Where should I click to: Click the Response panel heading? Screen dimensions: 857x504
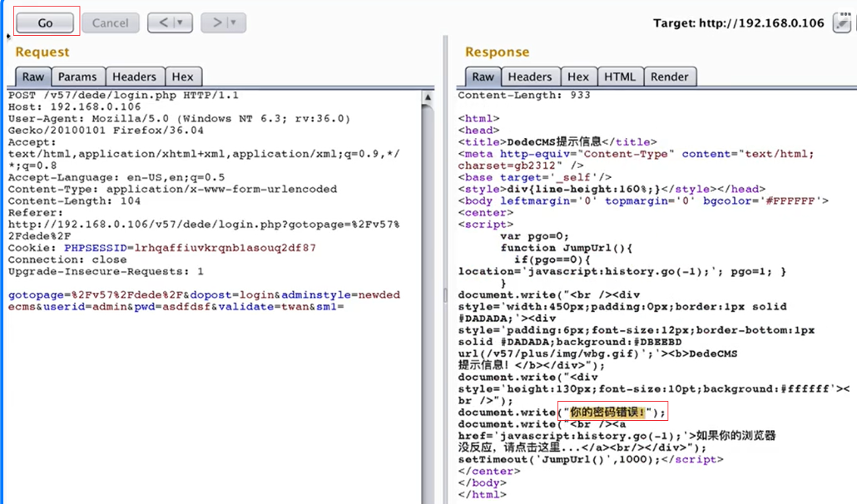point(497,52)
